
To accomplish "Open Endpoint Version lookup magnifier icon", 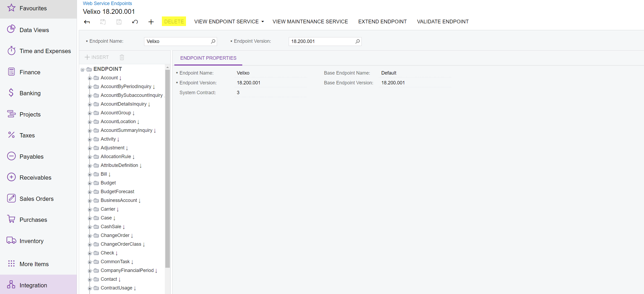I will point(357,41).
